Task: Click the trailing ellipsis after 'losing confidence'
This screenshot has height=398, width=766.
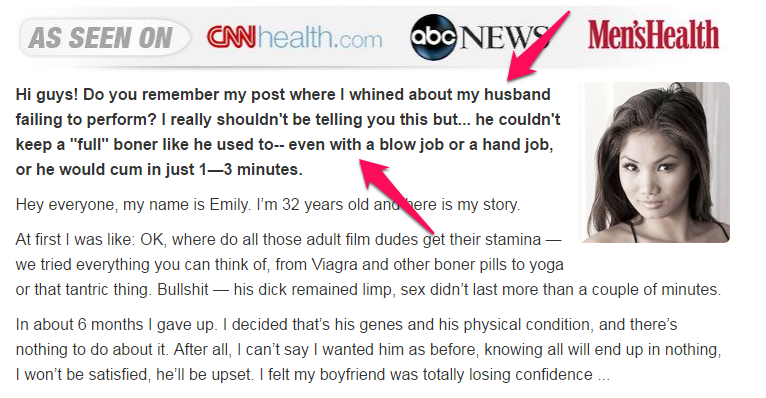Action: 603,375
